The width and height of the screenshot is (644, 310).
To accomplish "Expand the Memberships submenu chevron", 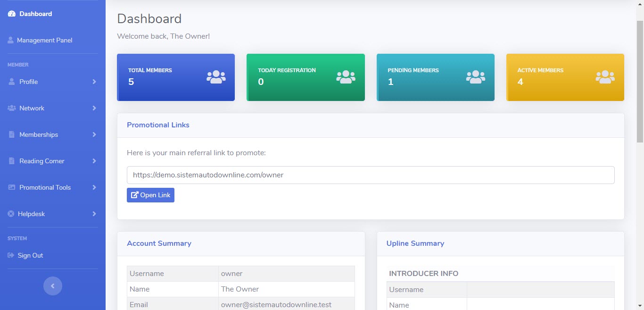I will (94, 134).
